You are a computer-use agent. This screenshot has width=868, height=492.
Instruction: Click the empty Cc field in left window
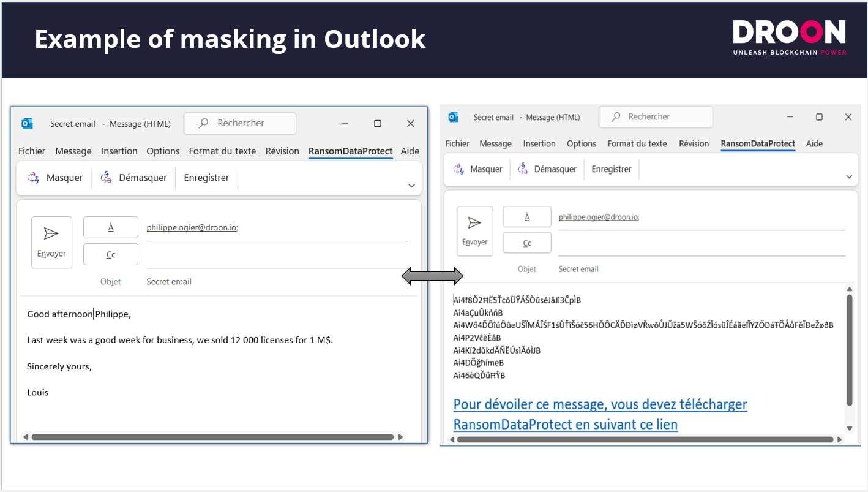[x=277, y=255]
